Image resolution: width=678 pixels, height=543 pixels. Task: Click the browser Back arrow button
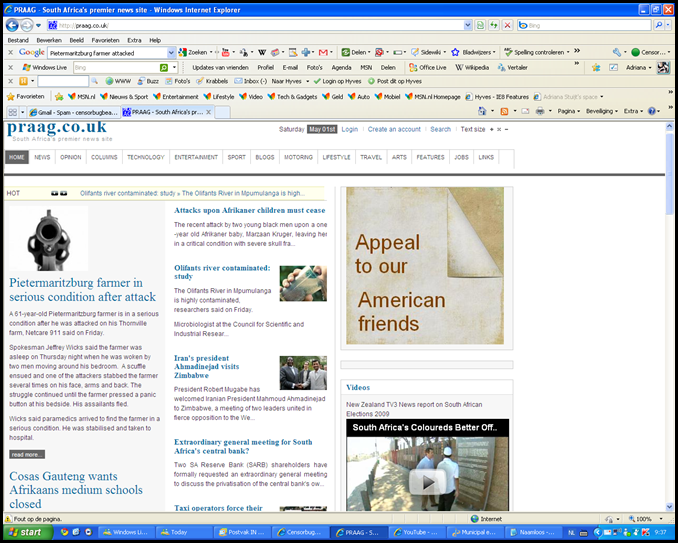(12, 26)
